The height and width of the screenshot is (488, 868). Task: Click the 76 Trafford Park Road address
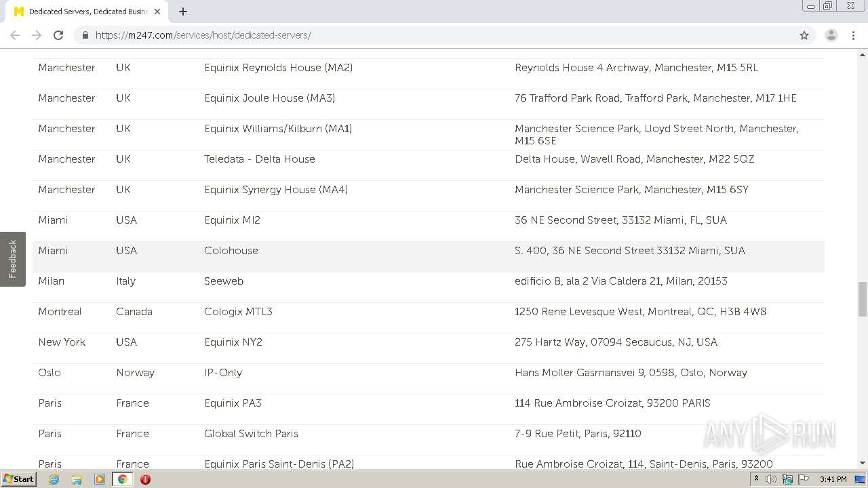click(x=655, y=98)
